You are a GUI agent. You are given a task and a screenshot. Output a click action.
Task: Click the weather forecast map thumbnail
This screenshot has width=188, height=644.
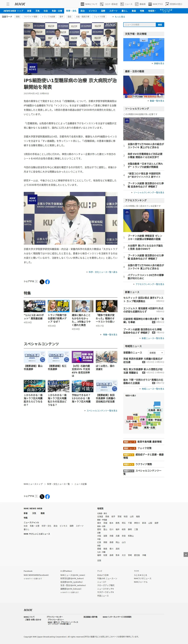(x=144, y=50)
